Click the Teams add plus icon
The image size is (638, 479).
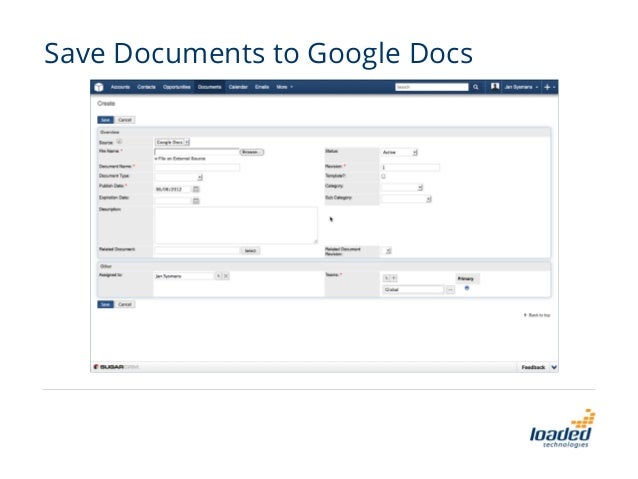click(x=393, y=278)
